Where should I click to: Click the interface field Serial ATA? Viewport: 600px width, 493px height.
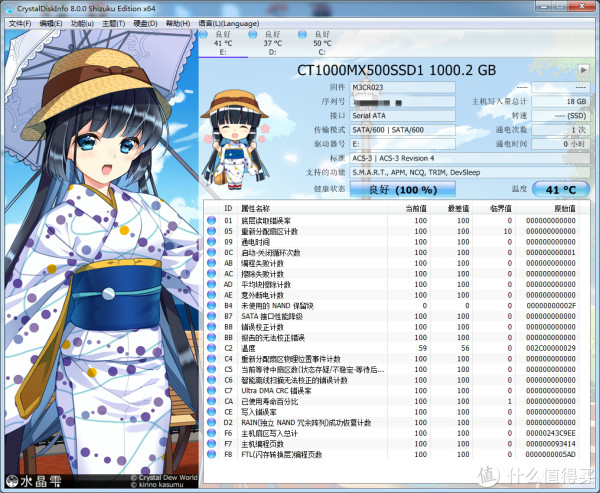[x=403, y=116]
